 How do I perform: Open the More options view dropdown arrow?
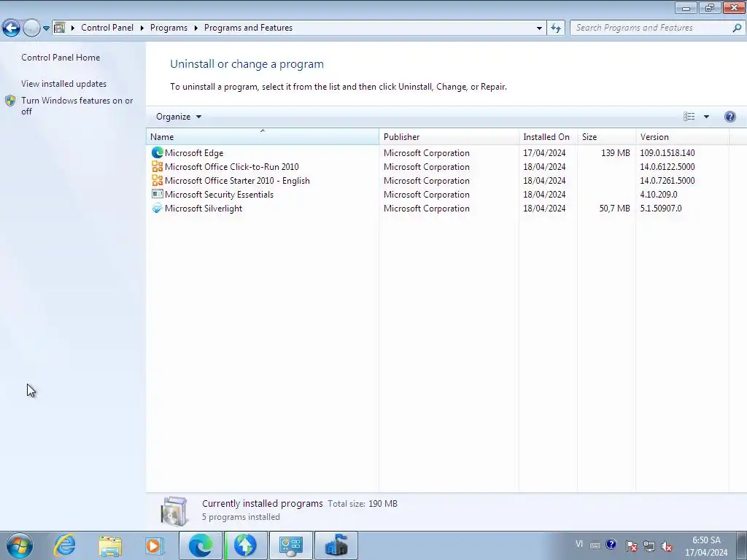click(706, 117)
